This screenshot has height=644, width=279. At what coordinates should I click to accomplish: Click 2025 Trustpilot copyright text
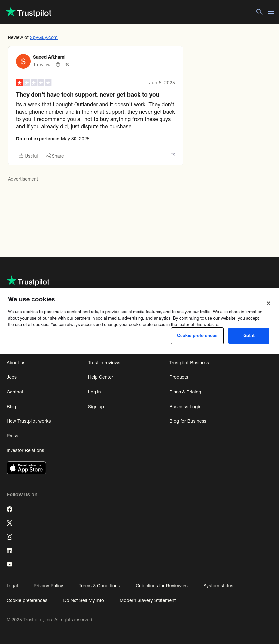click(x=50, y=620)
